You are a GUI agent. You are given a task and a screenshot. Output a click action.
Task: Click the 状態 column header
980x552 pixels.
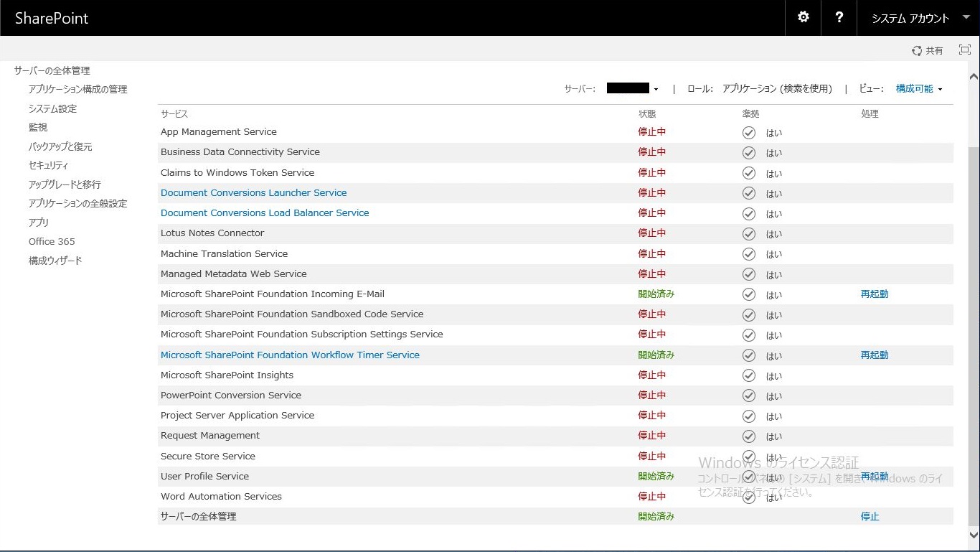coord(647,114)
